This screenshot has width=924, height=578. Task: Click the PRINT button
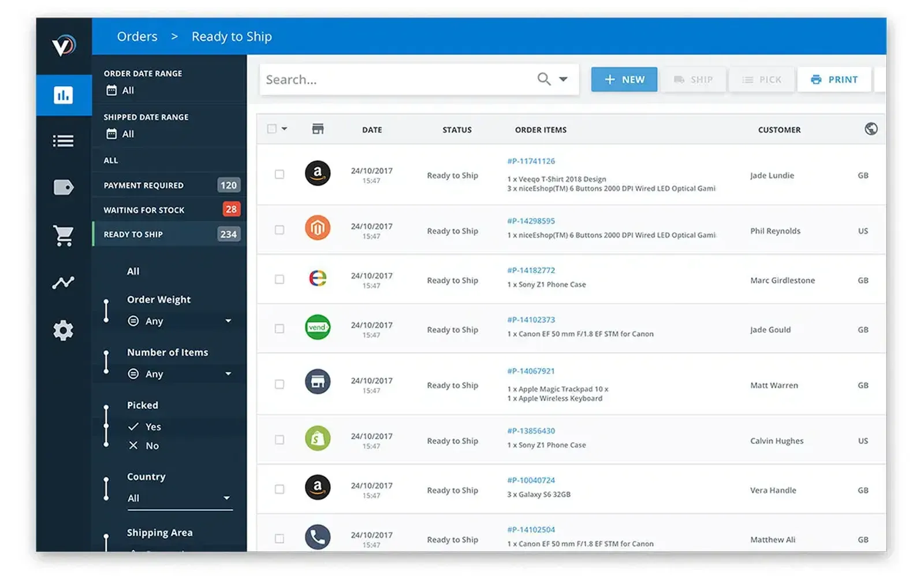pyautogui.click(x=834, y=79)
